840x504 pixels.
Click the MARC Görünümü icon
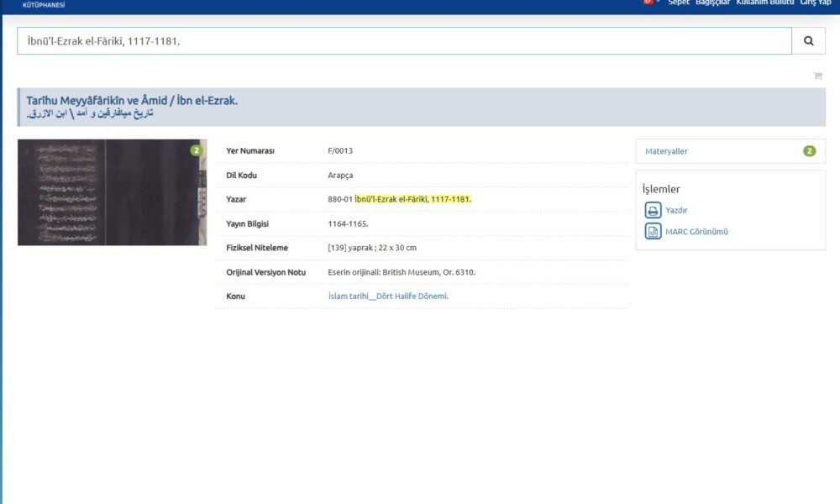click(x=653, y=232)
